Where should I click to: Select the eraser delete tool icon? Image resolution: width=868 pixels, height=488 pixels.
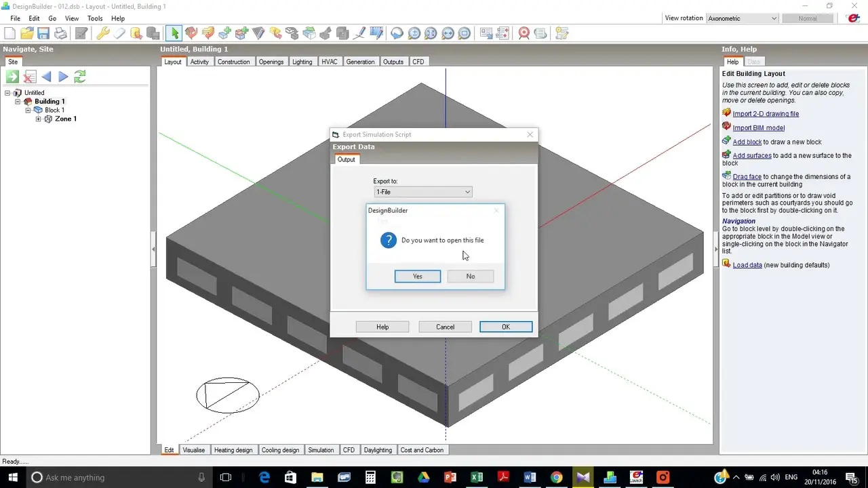(x=119, y=33)
